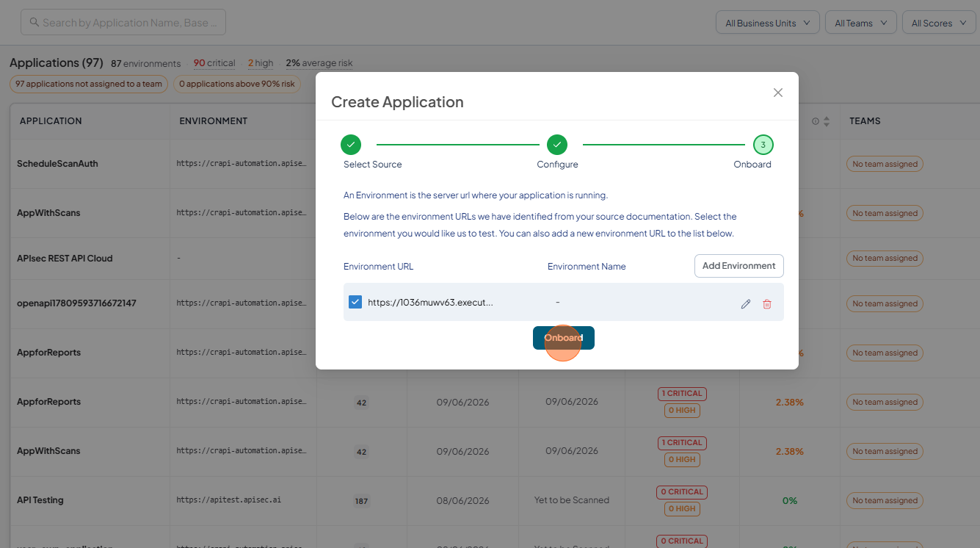Viewport: 980px width, 548px height.
Task: Click the Application column header
Action: click(x=51, y=121)
